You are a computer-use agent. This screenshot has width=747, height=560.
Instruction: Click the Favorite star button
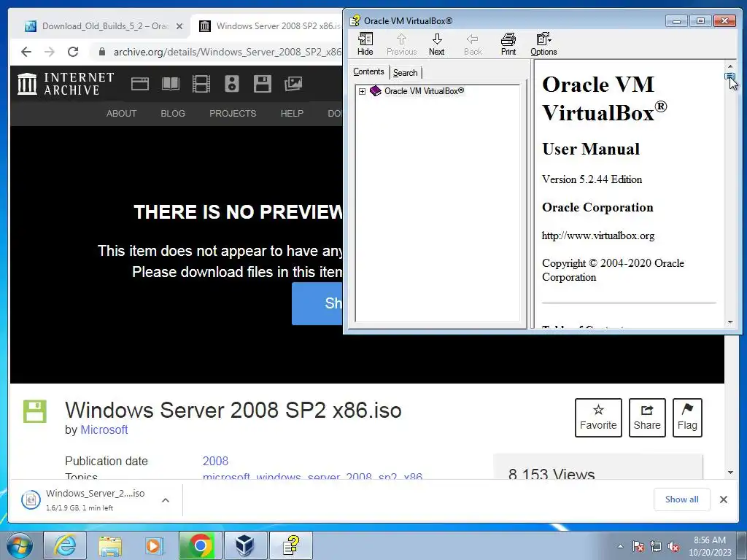click(x=598, y=418)
